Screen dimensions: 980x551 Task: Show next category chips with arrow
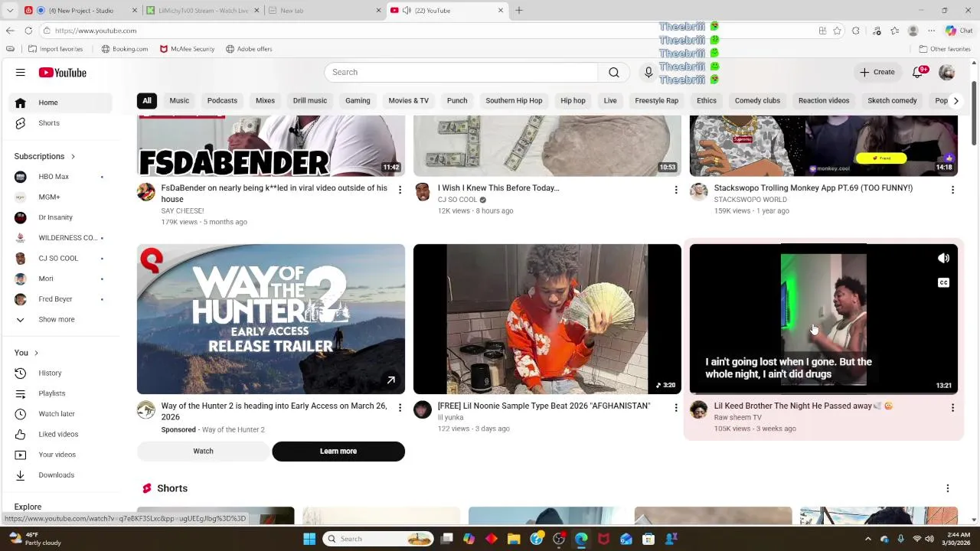(x=955, y=101)
